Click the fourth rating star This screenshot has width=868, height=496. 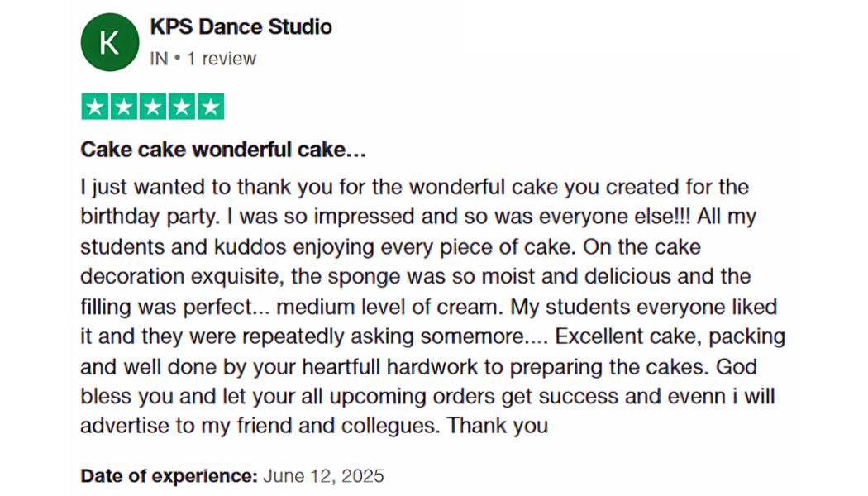tap(182, 107)
